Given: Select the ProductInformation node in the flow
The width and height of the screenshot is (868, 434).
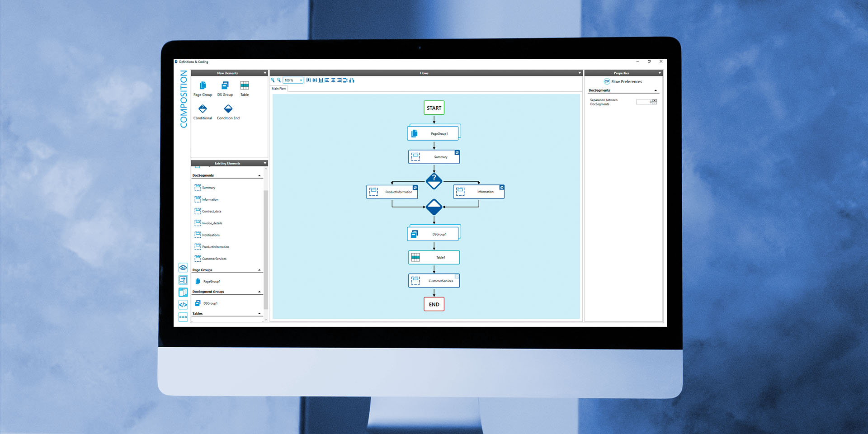Looking at the screenshot, I should pyautogui.click(x=392, y=192).
